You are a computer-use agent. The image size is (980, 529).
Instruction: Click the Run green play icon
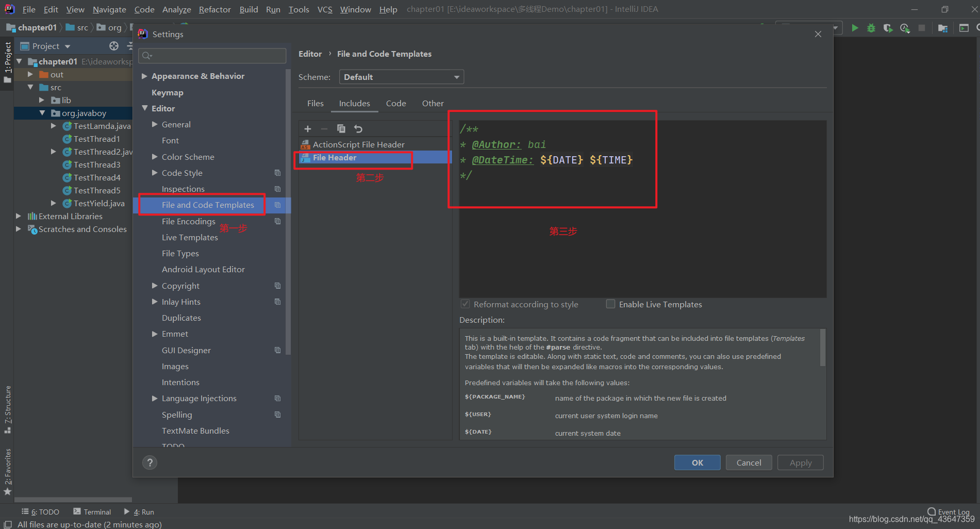pyautogui.click(x=855, y=28)
